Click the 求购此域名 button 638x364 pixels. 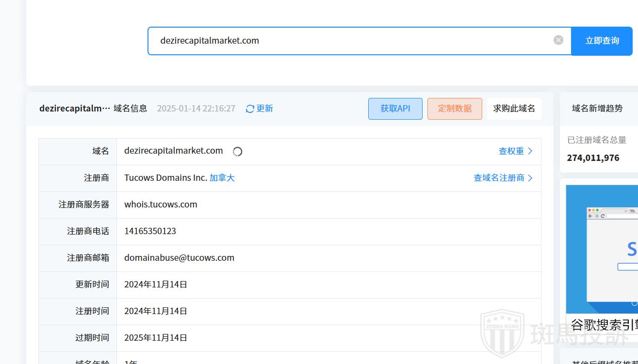click(514, 109)
